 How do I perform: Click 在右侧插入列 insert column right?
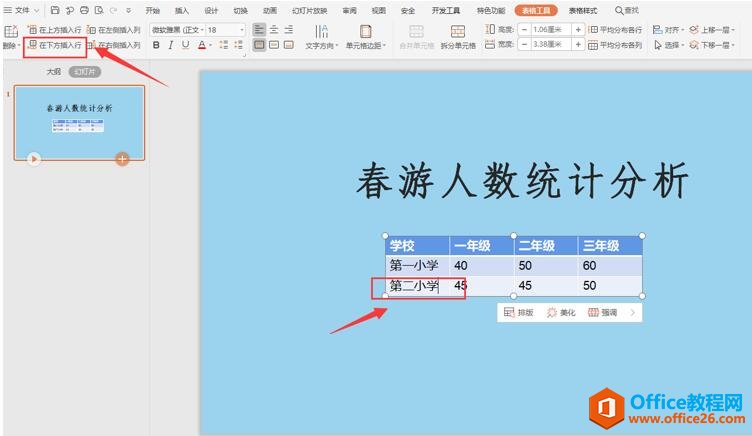tap(114, 45)
